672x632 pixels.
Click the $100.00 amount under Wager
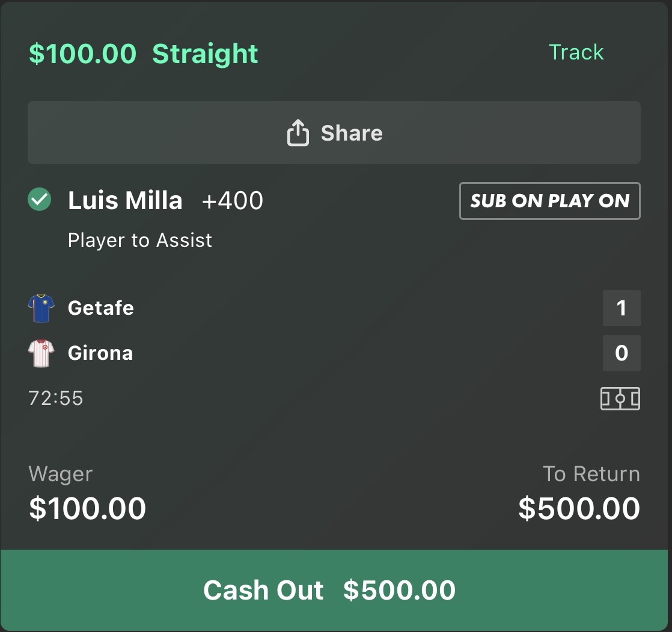(x=88, y=509)
